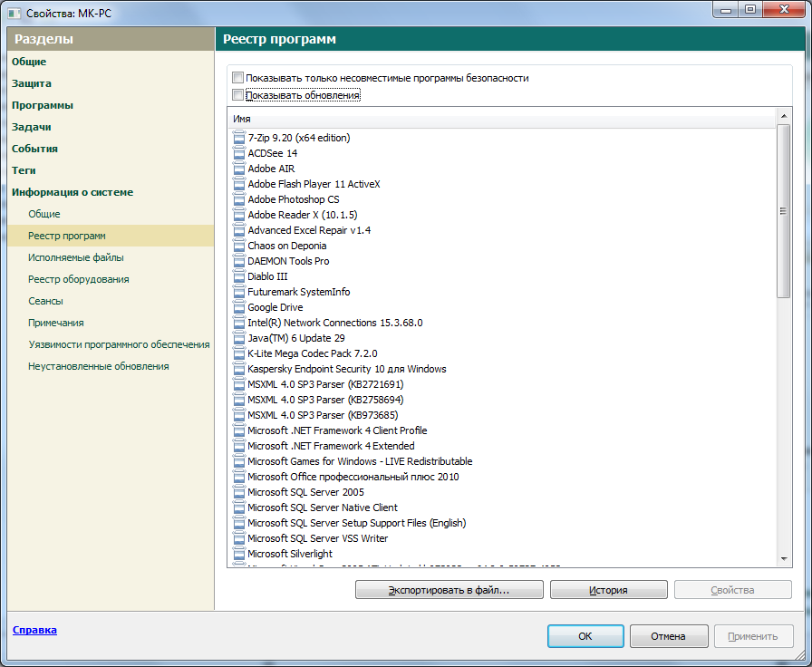Screen dimensions: 812x667
Task: Open the События section
Action: click(x=34, y=149)
